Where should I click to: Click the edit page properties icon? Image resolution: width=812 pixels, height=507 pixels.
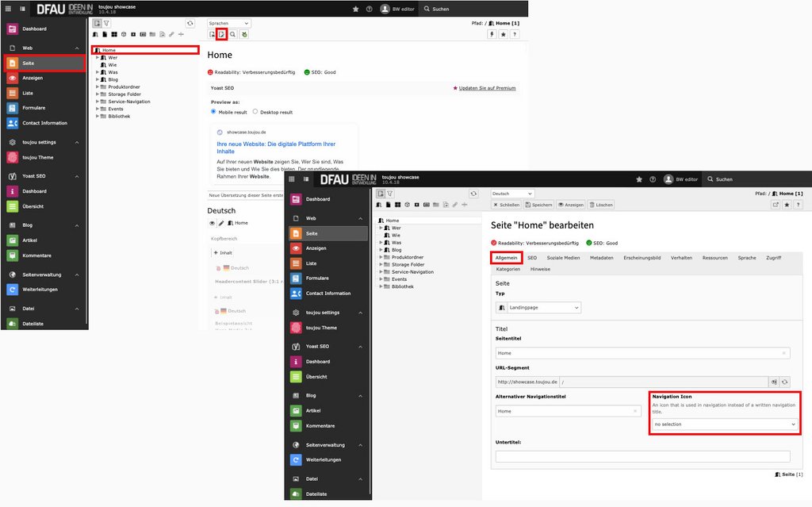[x=222, y=35]
